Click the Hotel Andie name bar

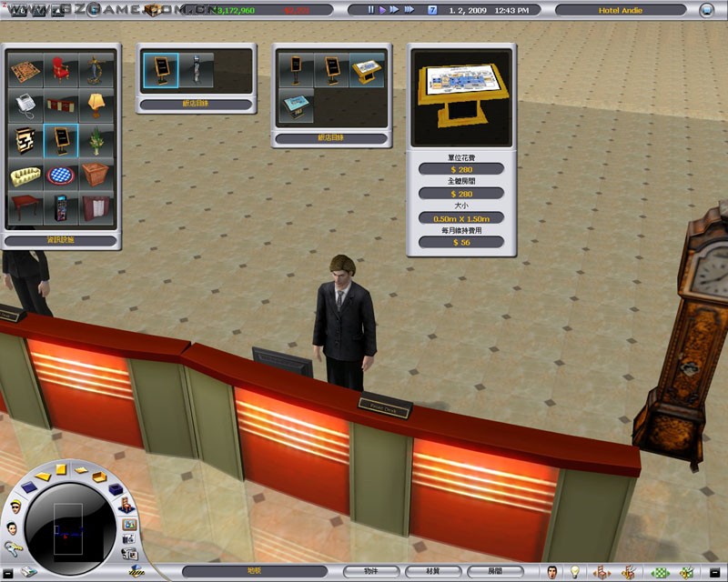(x=621, y=10)
